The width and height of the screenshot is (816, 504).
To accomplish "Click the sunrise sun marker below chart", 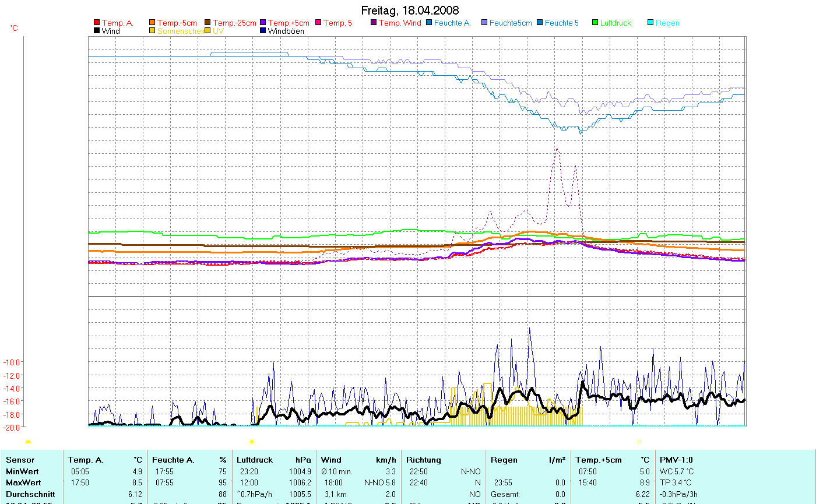I will [252, 442].
